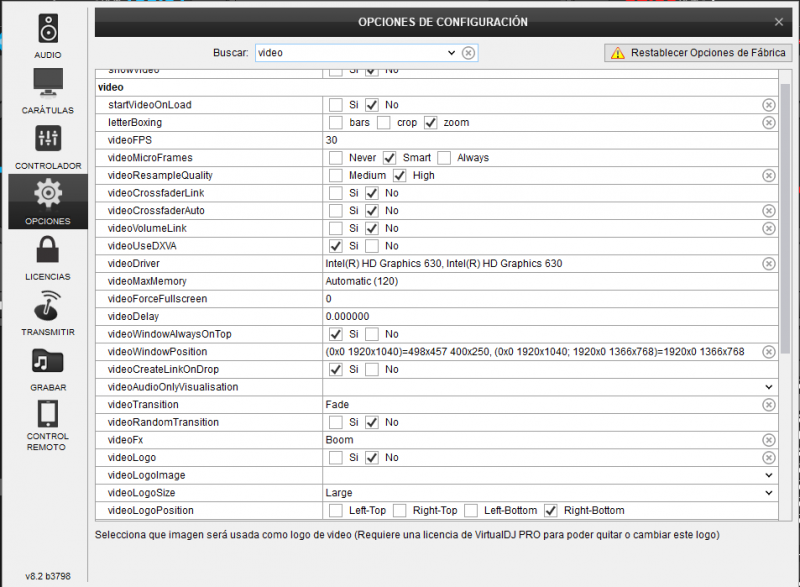Select Right-Top for videoLogoPosition
Viewport: 800px width, 587px height.
pyautogui.click(x=399, y=511)
